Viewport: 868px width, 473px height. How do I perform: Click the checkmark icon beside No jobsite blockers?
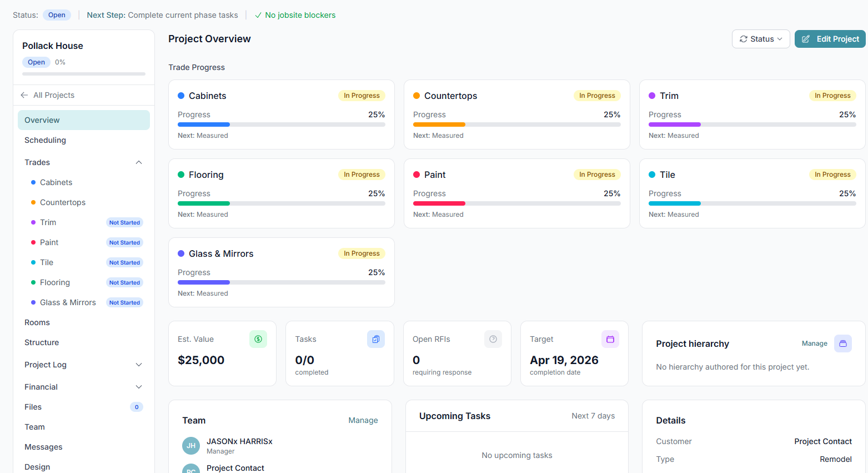(x=258, y=15)
